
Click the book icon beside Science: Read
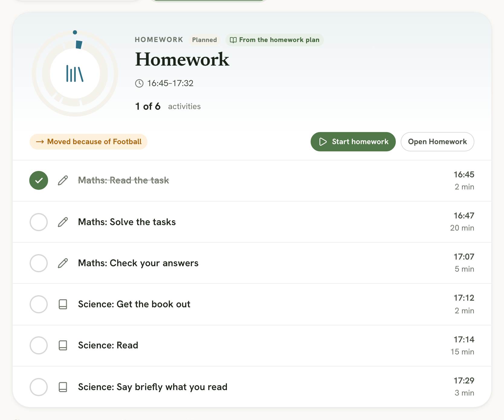pos(63,345)
